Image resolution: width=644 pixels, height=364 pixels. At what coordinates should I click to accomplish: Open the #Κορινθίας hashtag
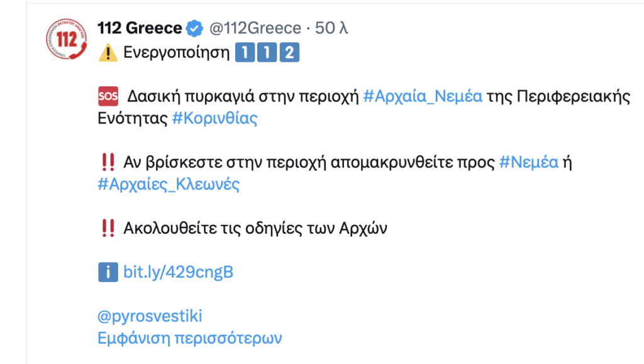(214, 119)
